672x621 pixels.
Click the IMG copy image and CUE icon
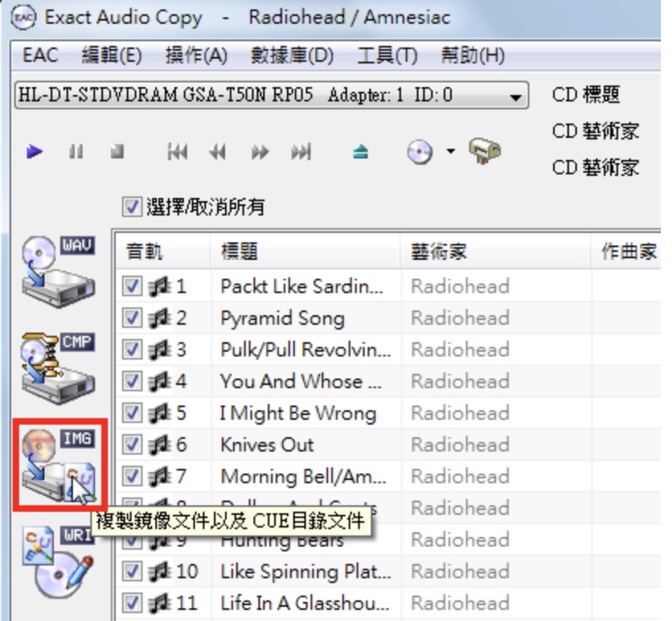59,465
